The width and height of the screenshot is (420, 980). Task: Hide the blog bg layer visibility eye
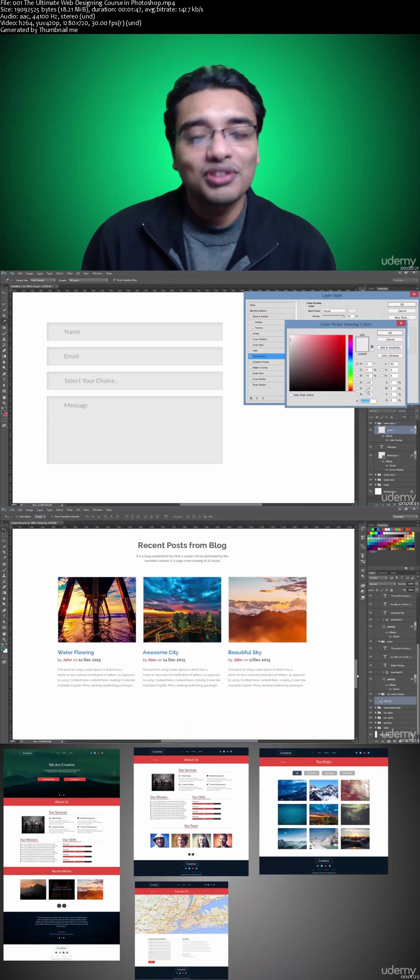pyautogui.click(x=370, y=701)
